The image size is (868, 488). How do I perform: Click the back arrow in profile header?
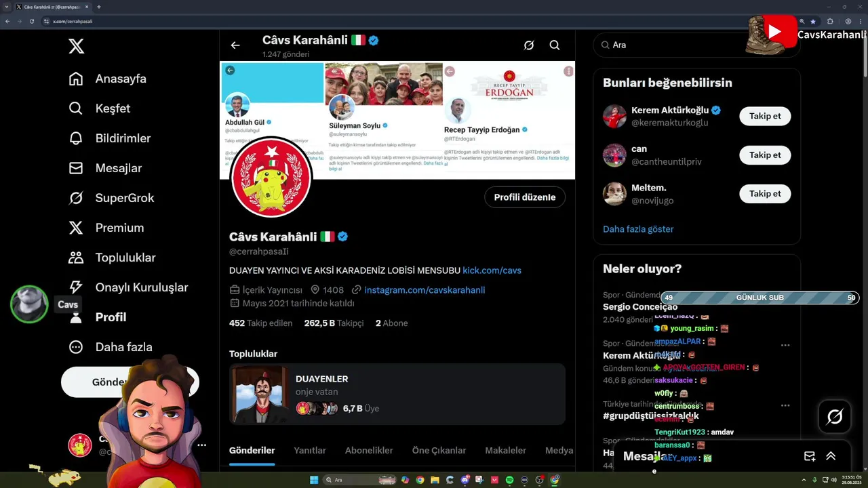click(235, 45)
